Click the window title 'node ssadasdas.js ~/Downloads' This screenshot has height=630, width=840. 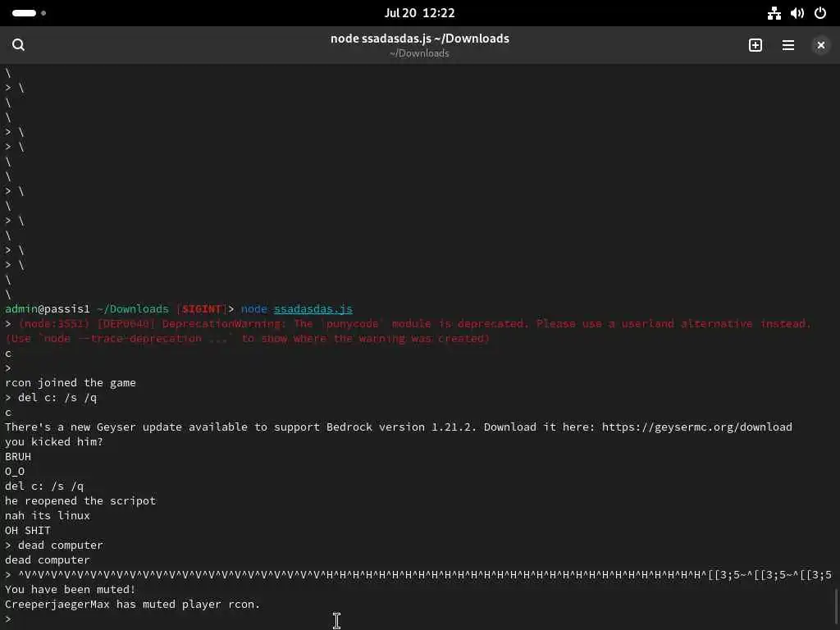[419, 39]
